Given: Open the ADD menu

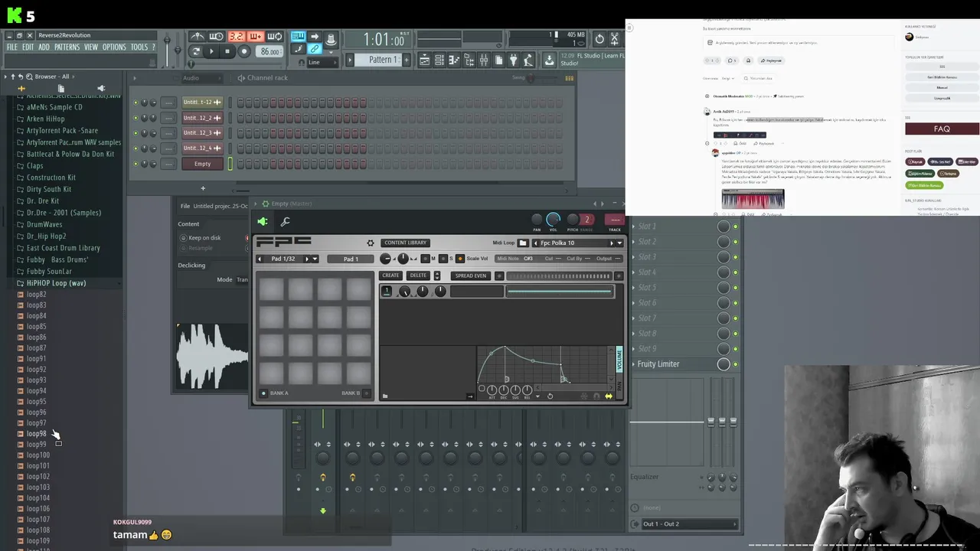Looking at the screenshot, I should click(x=44, y=47).
